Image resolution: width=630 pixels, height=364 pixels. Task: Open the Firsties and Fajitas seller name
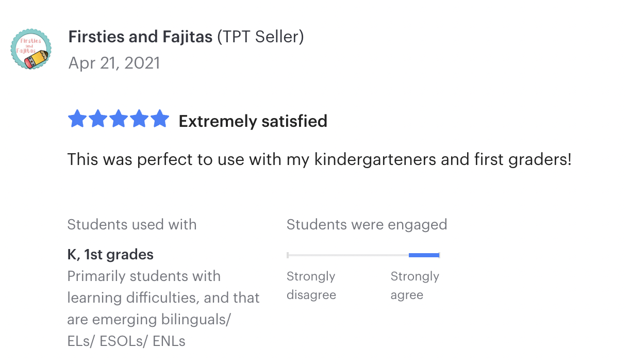[x=140, y=37]
